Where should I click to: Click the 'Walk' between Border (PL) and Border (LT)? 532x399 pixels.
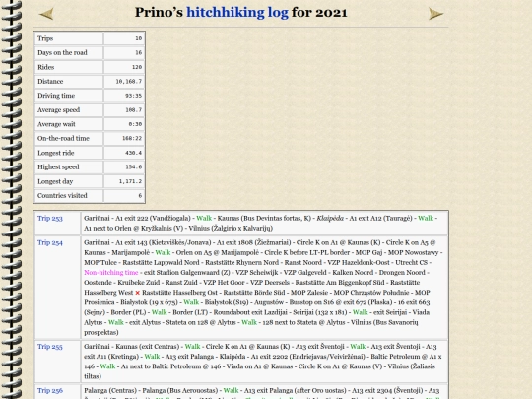(160, 312)
